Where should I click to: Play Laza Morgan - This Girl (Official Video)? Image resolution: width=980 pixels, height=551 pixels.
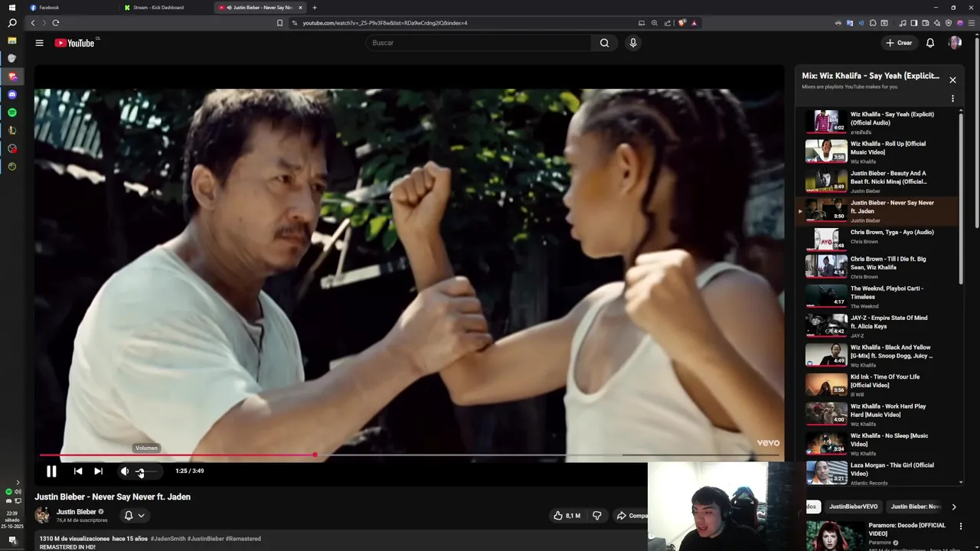tap(877, 473)
